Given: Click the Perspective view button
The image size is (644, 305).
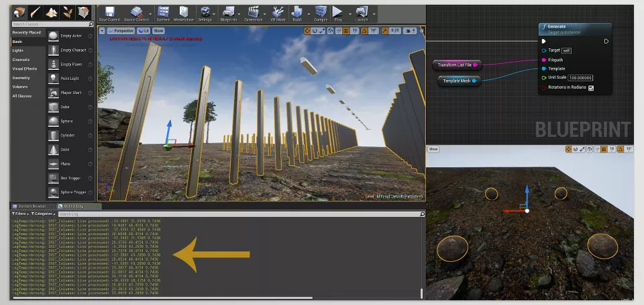Looking at the screenshot, I should point(121,31).
